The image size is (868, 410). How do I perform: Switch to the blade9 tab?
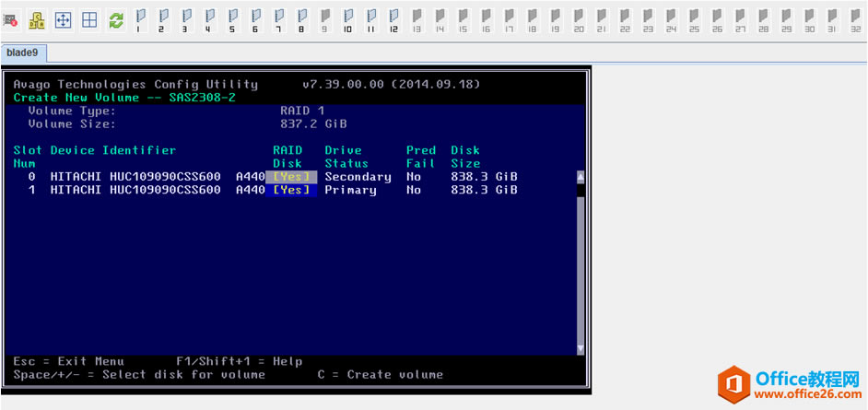pos(23,53)
